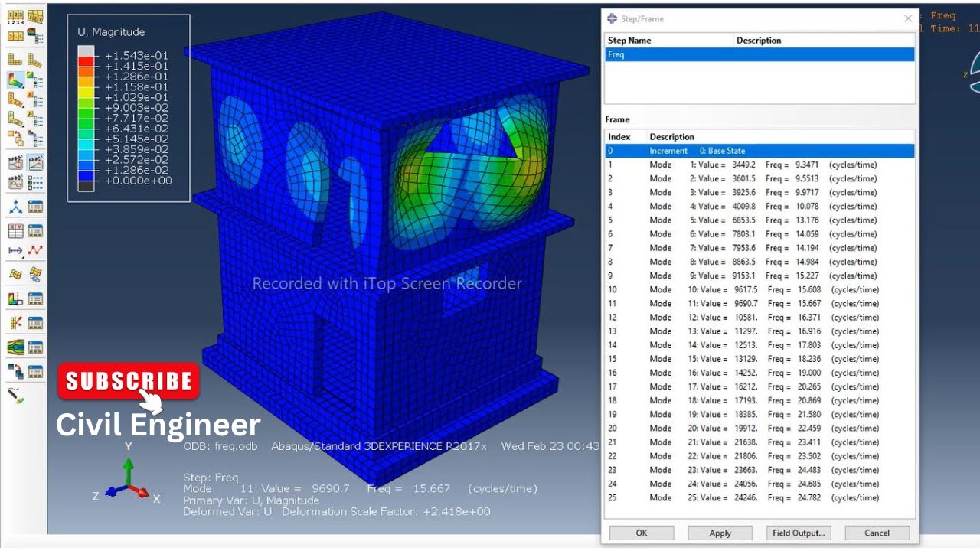Open Coordinate System Manager icon
Screen dimensions: 980x551
[x=35, y=207]
